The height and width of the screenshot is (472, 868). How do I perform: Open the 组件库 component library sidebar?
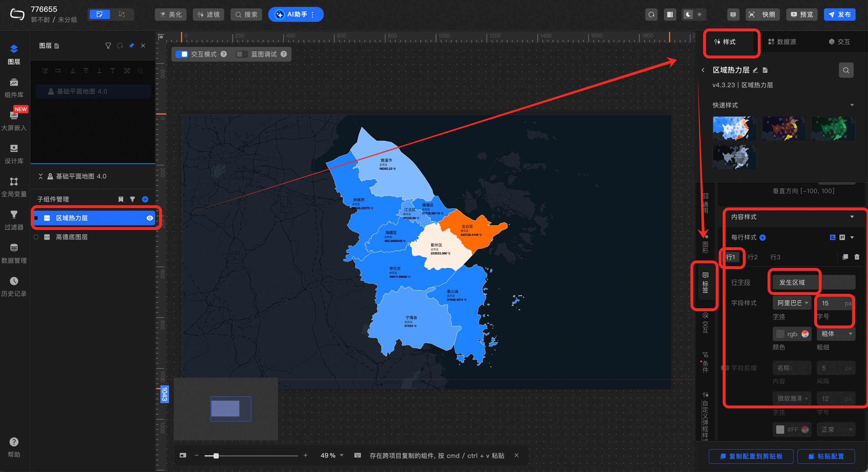(x=14, y=87)
